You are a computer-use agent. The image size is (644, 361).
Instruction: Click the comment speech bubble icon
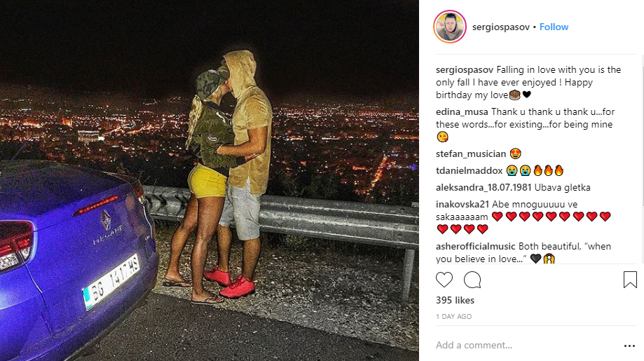pos(472,280)
